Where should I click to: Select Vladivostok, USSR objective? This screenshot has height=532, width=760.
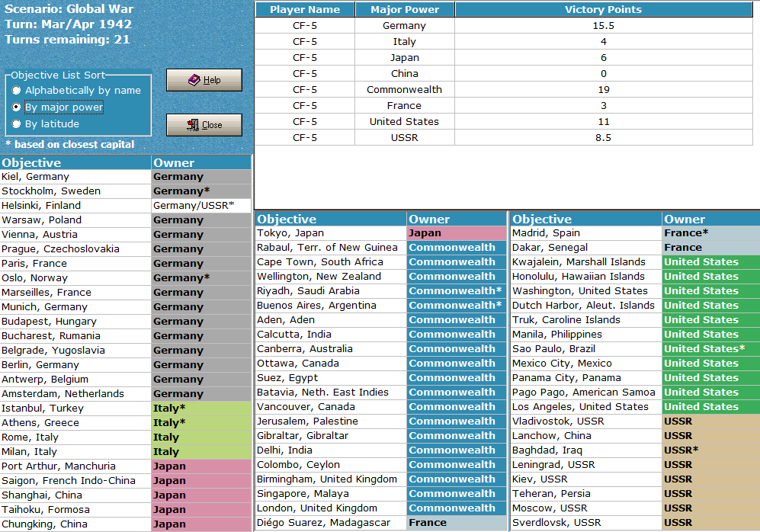pyautogui.click(x=586, y=421)
